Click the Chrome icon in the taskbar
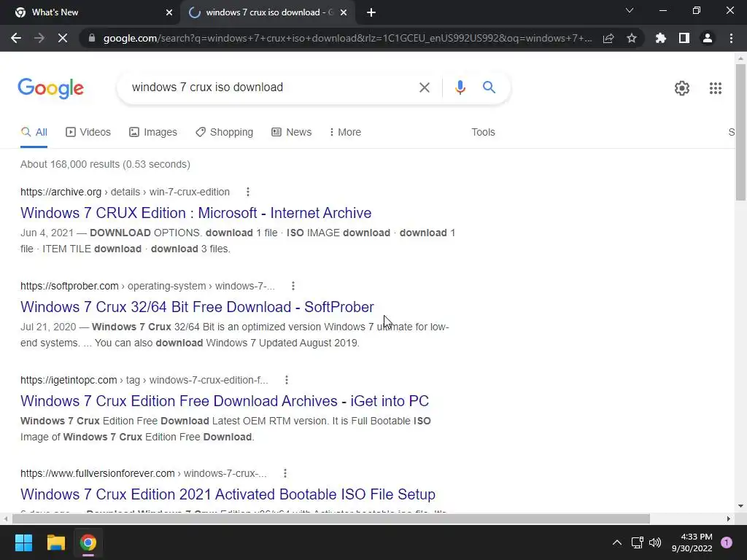Image resolution: width=747 pixels, height=560 pixels. [88, 542]
